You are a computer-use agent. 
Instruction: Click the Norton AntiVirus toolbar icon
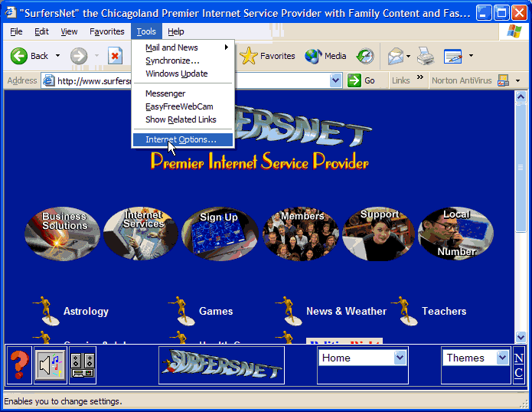503,80
